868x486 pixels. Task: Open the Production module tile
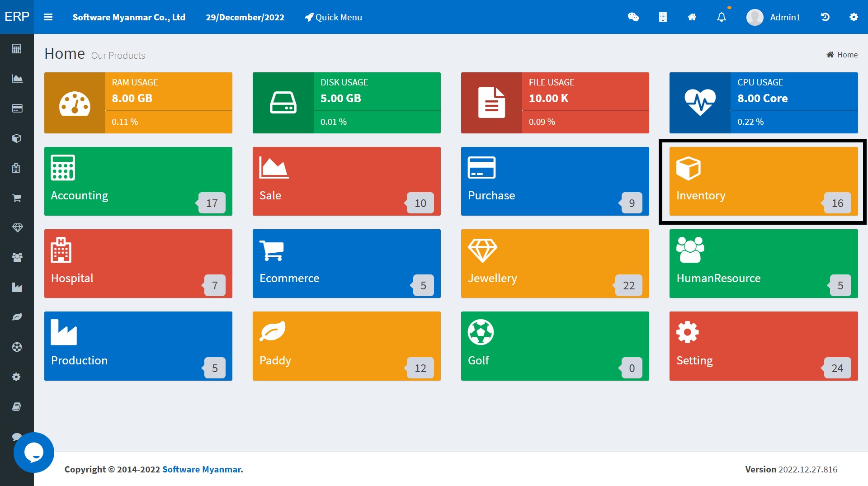coord(138,346)
